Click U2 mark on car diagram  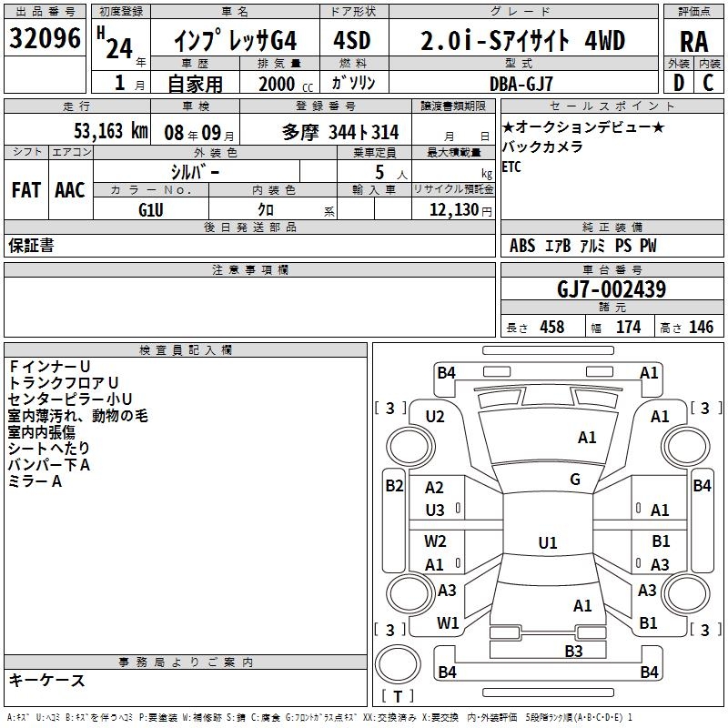click(435, 417)
